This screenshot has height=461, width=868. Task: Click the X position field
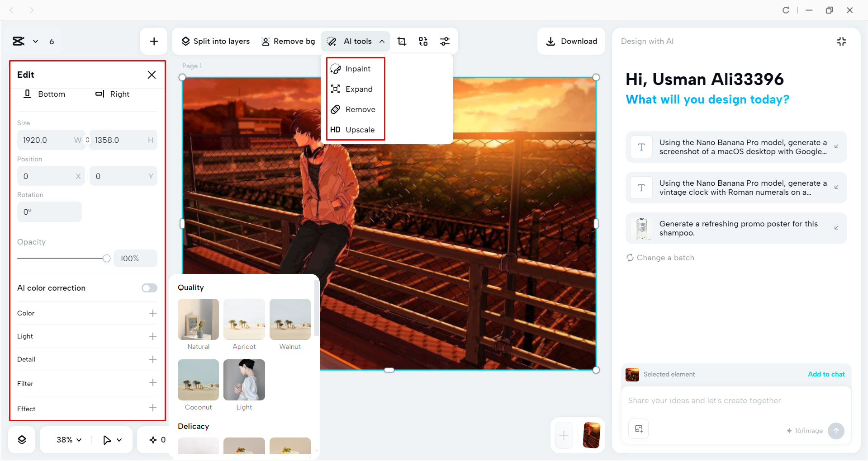(x=51, y=176)
